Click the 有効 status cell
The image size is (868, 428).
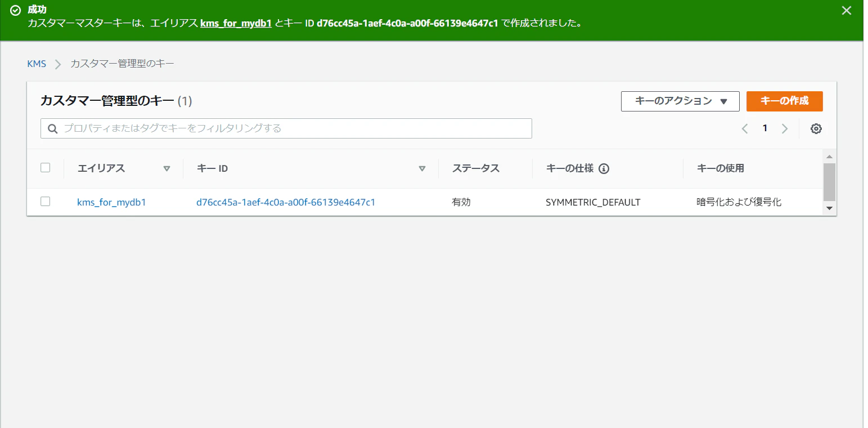[x=461, y=202]
